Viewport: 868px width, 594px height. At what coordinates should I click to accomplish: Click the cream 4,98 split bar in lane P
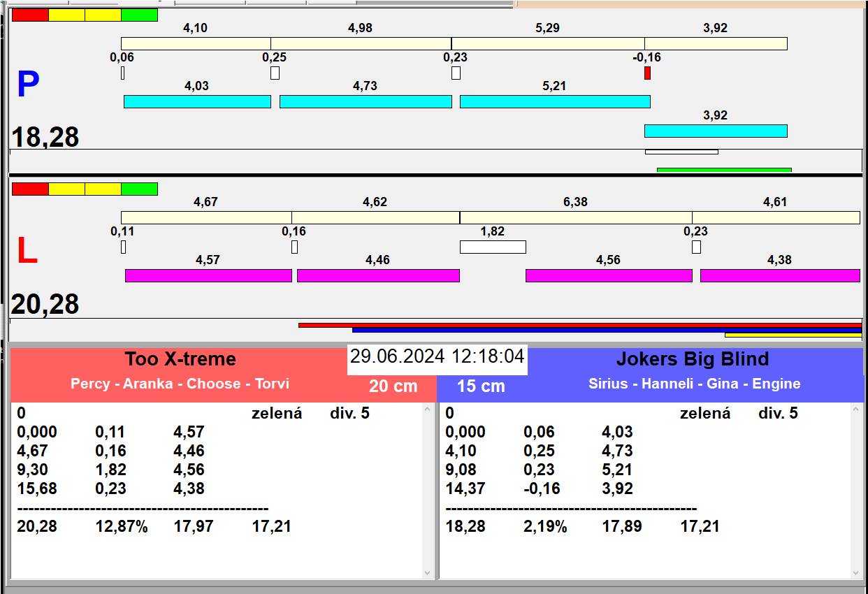pos(361,43)
